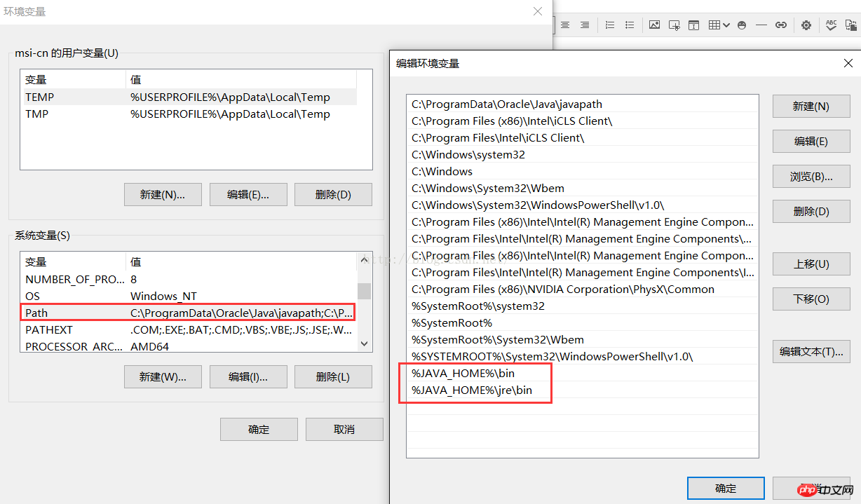Open emoji smiley picker in toolbar
Image resolution: width=861 pixels, height=504 pixels.
tap(742, 25)
